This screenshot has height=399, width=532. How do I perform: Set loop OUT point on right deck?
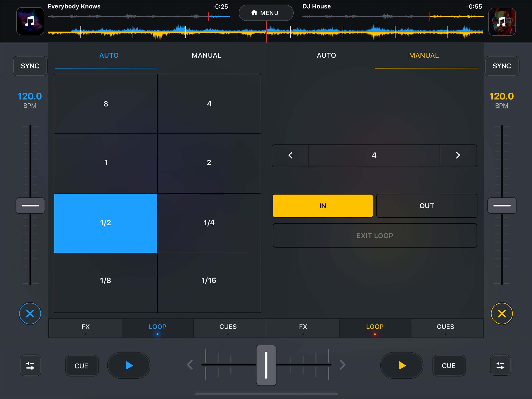[x=427, y=206]
